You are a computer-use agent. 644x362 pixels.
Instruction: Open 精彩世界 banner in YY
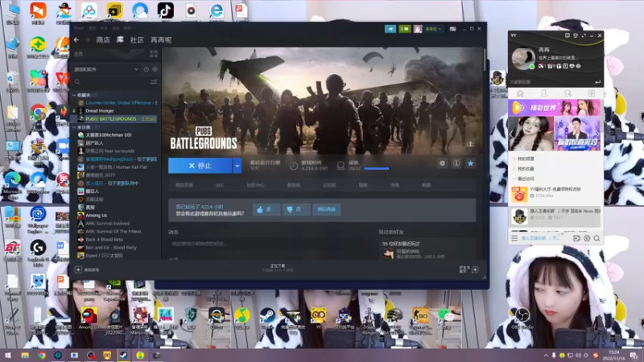click(x=555, y=108)
